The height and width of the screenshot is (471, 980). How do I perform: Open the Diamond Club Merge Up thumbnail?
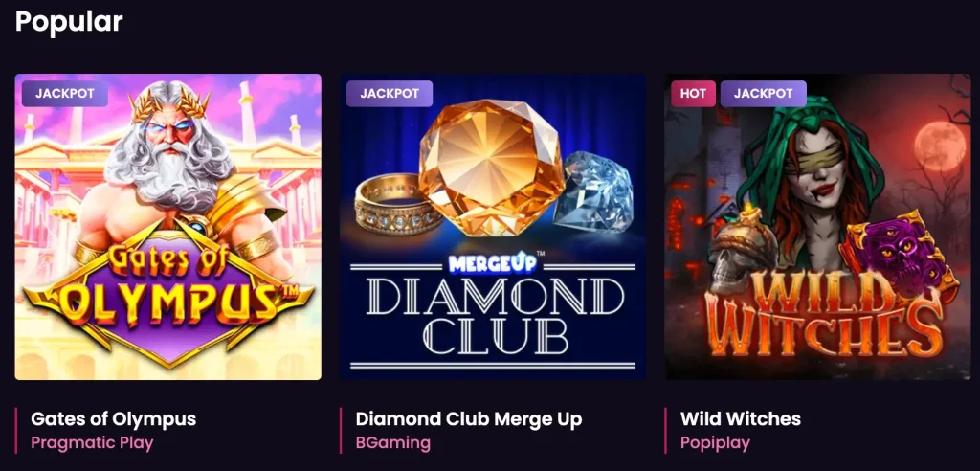pos(493,227)
